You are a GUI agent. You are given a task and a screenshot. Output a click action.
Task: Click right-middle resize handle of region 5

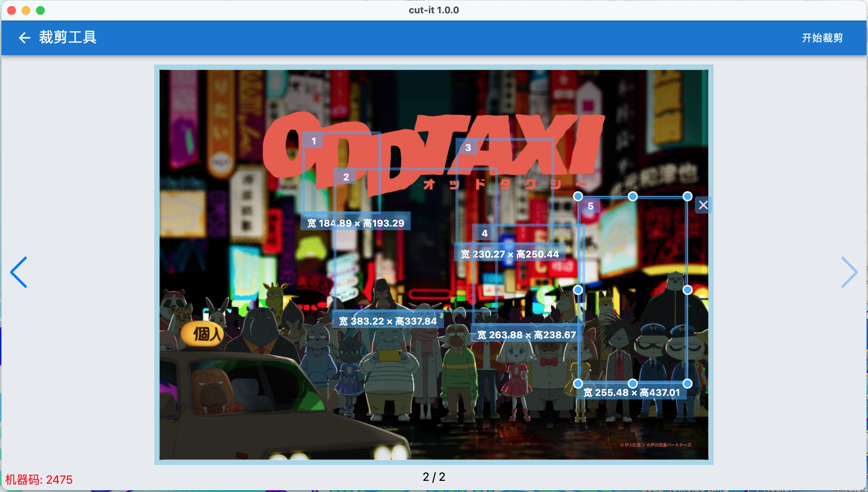pyautogui.click(x=687, y=290)
